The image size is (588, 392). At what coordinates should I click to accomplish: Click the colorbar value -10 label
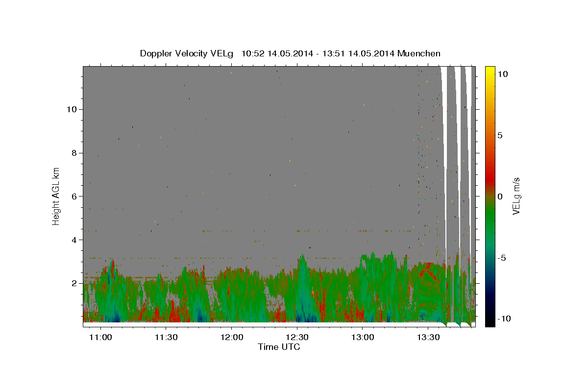click(x=504, y=319)
